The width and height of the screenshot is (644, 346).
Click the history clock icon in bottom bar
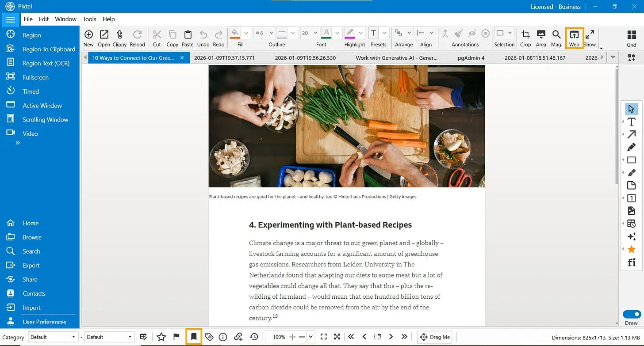click(254, 337)
